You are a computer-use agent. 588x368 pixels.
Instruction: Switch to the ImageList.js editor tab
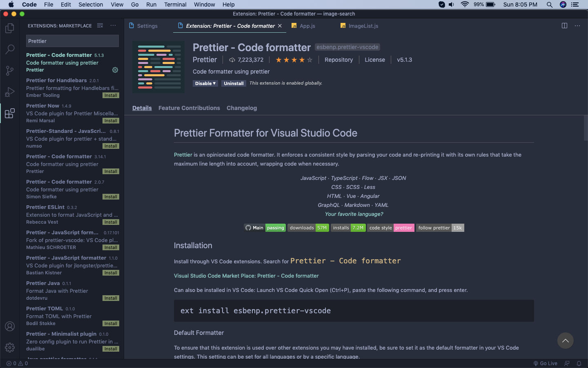point(359,26)
